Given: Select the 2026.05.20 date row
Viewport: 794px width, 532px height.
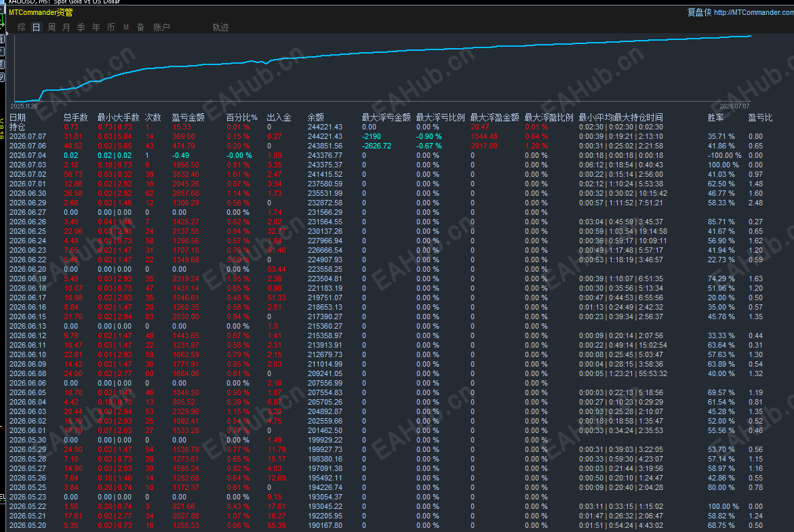Looking at the screenshot, I should 391,525.
